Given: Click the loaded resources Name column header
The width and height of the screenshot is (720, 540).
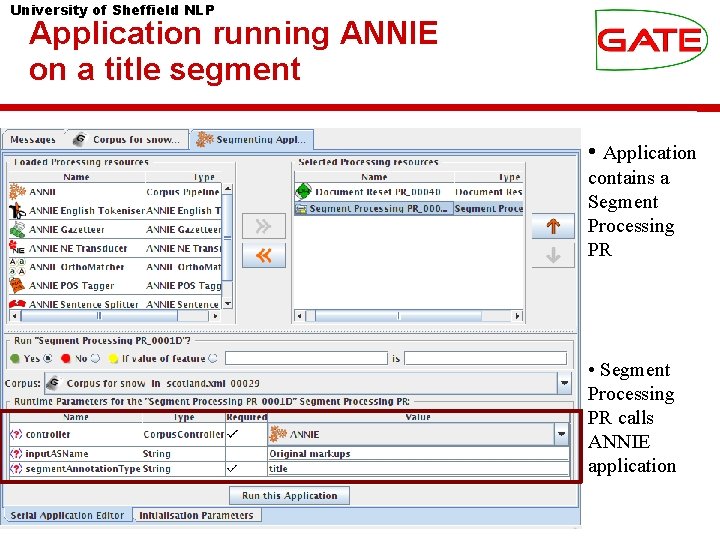Looking at the screenshot, I should (x=76, y=177).
